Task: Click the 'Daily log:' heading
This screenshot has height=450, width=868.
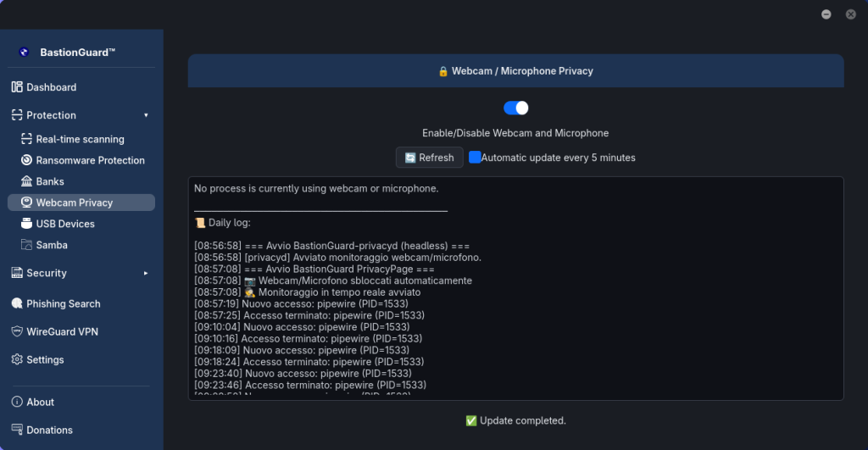Action: [x=229, y=223]
